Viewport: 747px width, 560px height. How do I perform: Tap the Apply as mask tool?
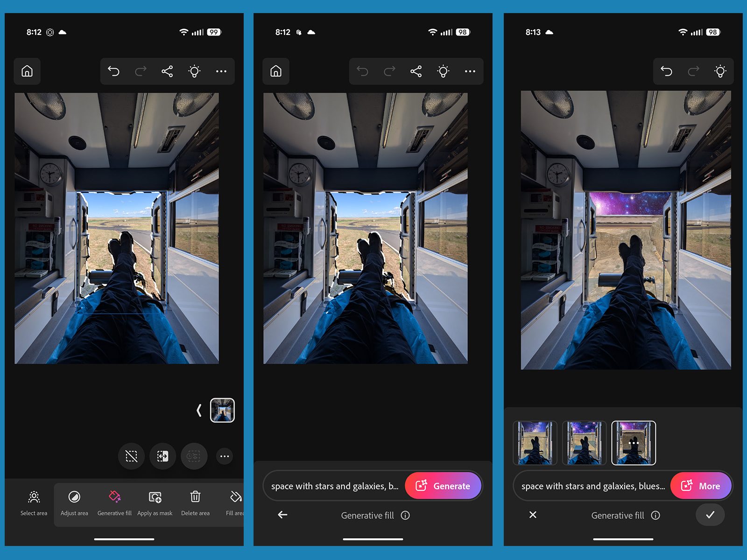pyautogui.click(x=155, y=503)
